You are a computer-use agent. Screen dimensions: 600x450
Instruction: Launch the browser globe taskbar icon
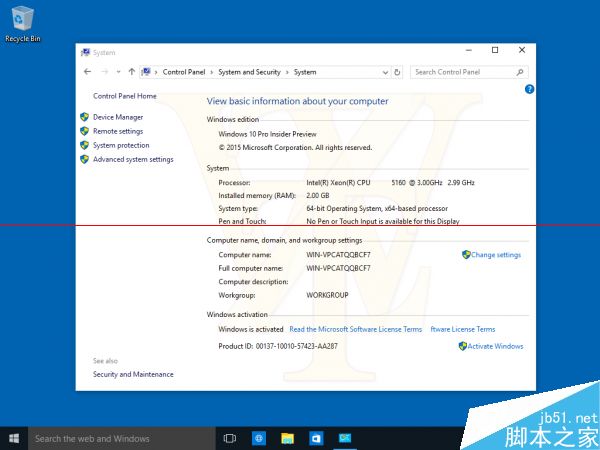tap(259, 439)
